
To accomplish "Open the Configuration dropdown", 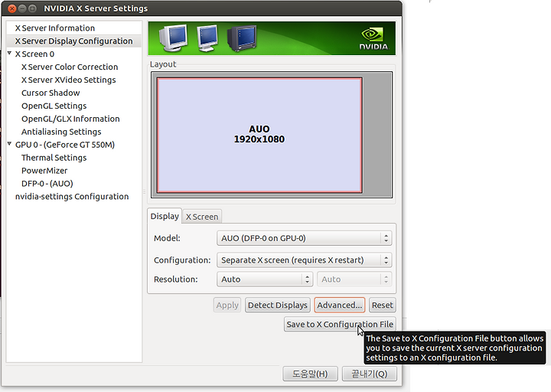I will 305,260.
